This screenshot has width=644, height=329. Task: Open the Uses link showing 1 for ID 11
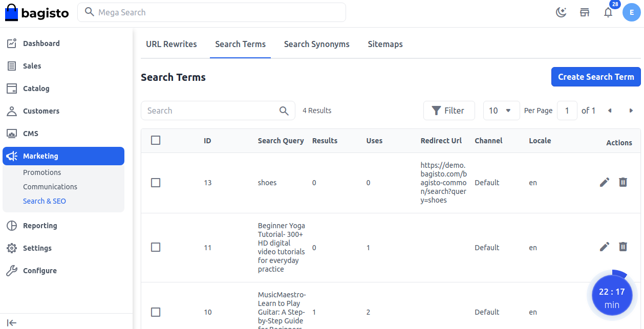pos(368,247)
